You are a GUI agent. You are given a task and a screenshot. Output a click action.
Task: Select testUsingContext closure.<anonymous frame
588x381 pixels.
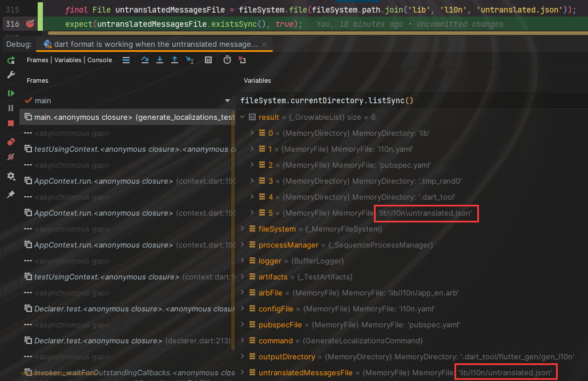[127, 149]
